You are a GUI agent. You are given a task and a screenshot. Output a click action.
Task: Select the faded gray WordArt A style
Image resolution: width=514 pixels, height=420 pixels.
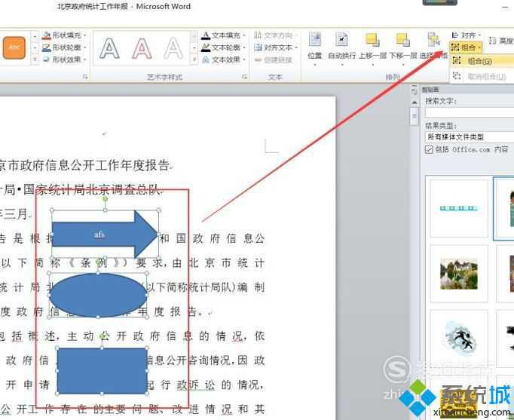173,48
